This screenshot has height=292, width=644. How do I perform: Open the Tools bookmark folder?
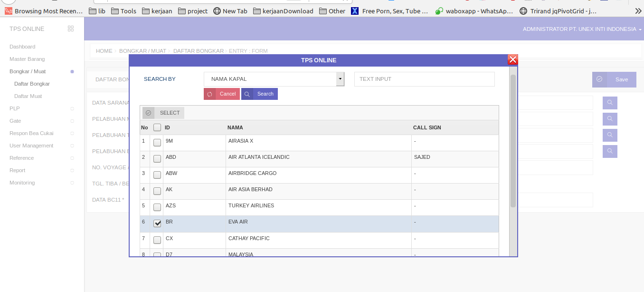point(123,11)
